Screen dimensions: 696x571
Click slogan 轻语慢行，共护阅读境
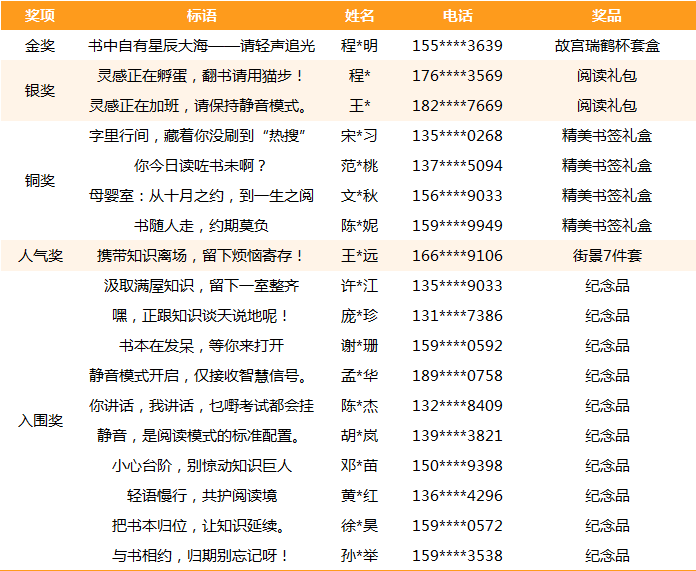tap(202, 496)
